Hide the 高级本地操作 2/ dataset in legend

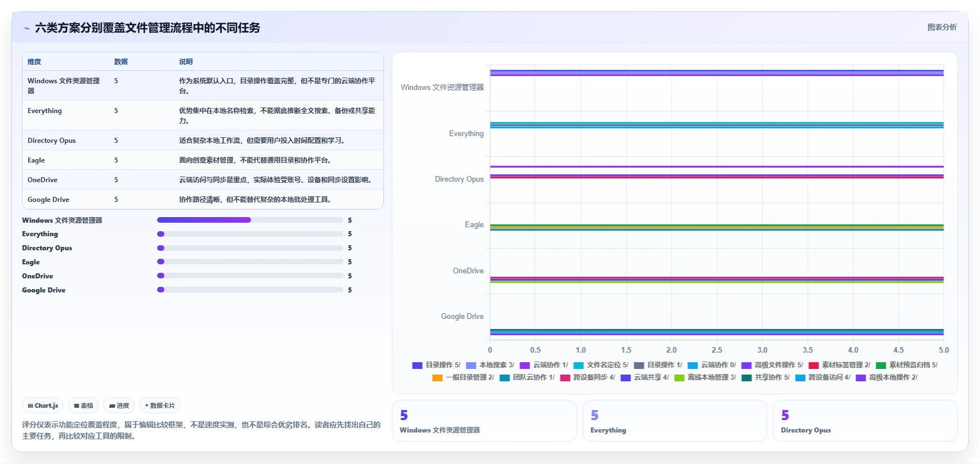[x=887, y=377]
